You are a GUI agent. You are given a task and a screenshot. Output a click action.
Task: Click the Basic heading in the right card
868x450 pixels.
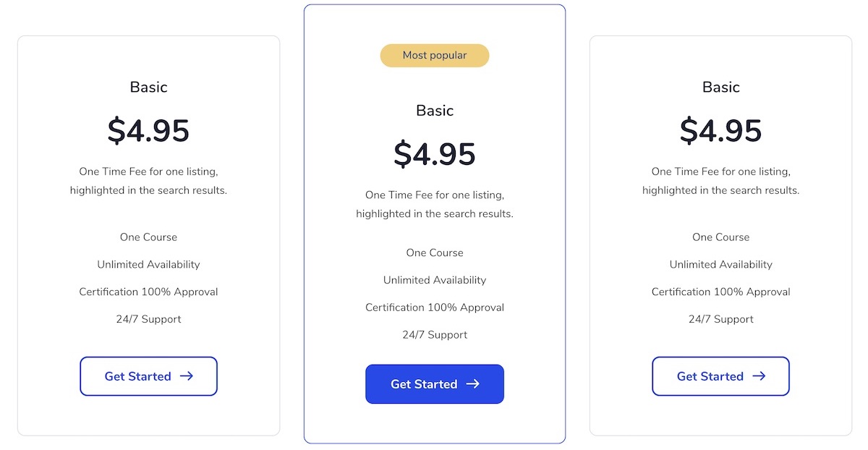click(x=721, y=87)
